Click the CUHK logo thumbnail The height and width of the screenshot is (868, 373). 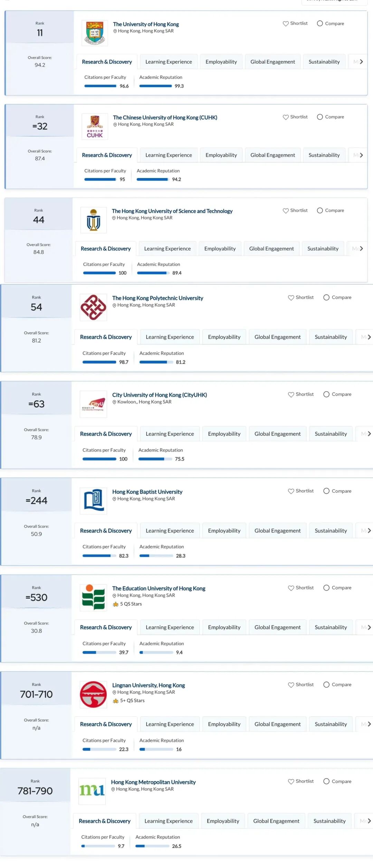[x=95, y=126]
